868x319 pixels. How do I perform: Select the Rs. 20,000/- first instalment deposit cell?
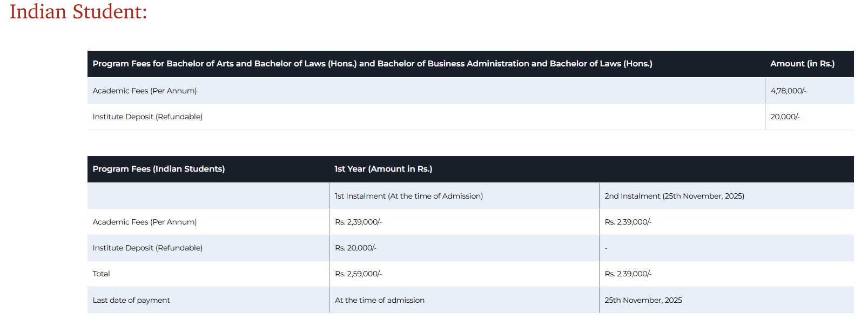coord(355,248)
